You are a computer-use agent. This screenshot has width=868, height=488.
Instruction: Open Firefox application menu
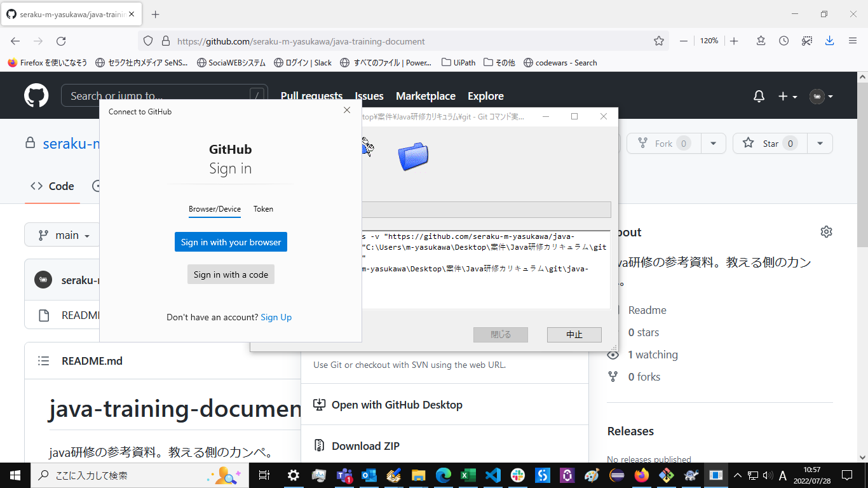[x=853, y=41]
